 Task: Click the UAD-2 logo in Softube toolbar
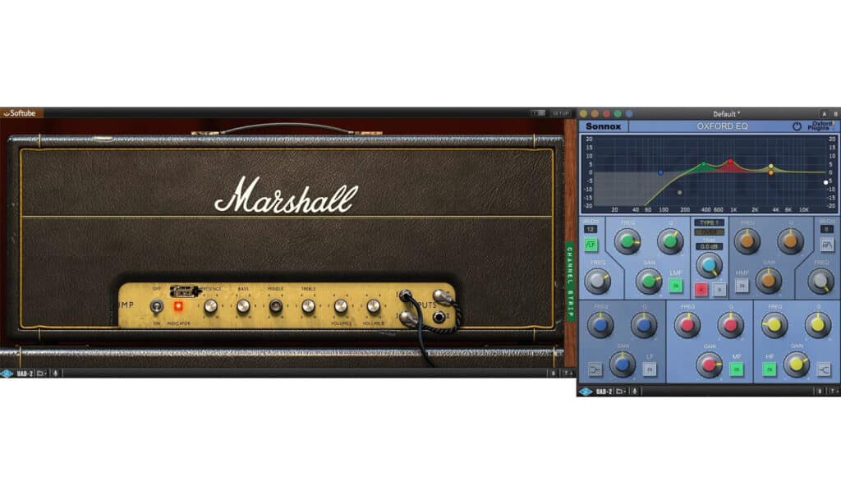click(x=18, y=373)
